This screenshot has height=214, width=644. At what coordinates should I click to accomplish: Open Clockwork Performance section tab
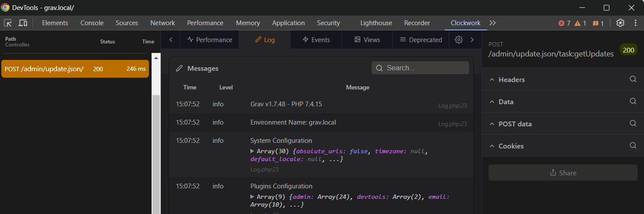(210, 40)
